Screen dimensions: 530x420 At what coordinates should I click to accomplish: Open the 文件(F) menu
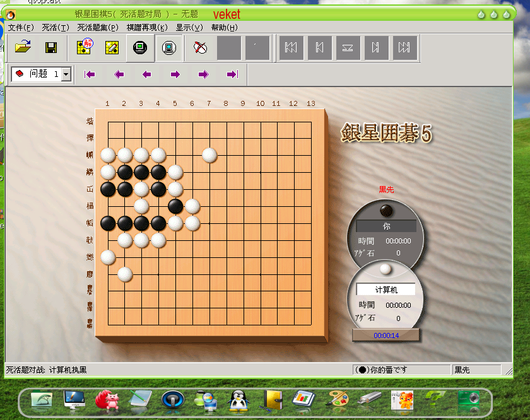(x=21, y=27)
